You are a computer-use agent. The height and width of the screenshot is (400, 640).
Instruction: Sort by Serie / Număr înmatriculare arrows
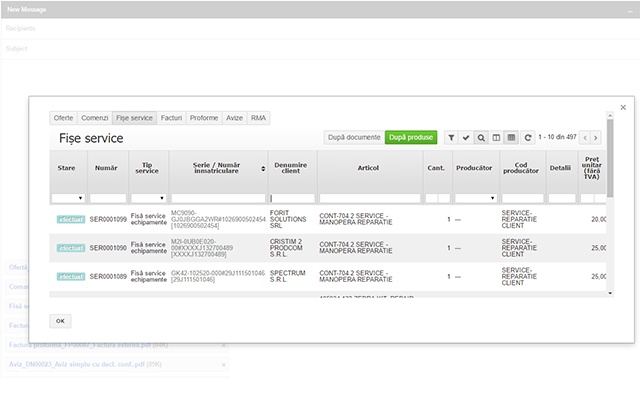point(263,169)
